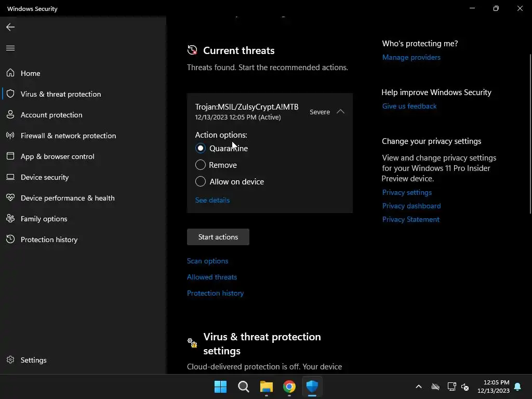
Task: Click the threat date 12/13/2023 12:05 PM (Active)
Action: 238,117
